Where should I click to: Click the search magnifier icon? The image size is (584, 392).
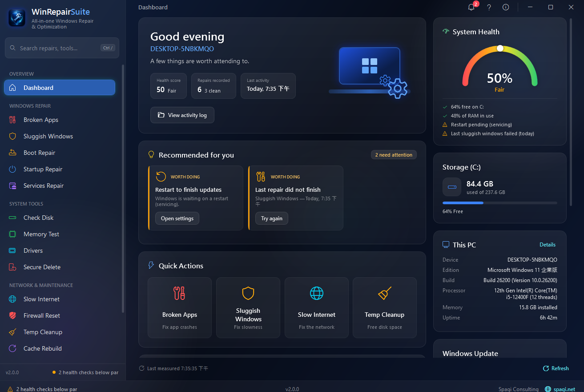[12, 48]
